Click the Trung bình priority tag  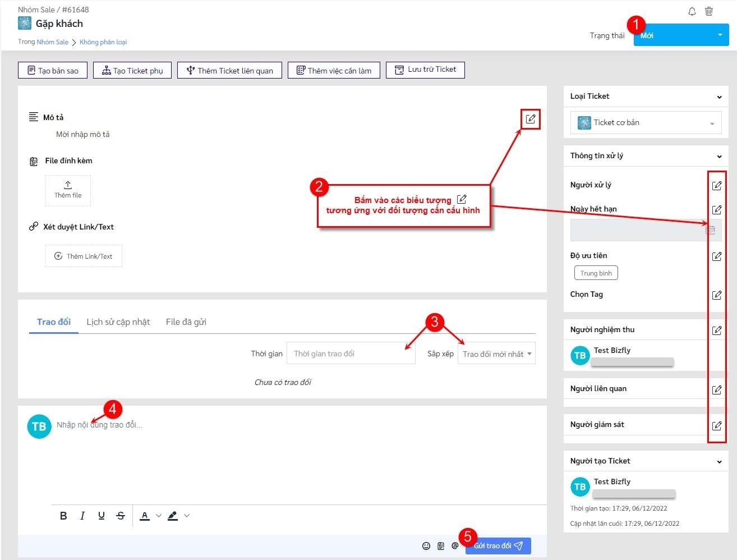click(x=596, y=273)
